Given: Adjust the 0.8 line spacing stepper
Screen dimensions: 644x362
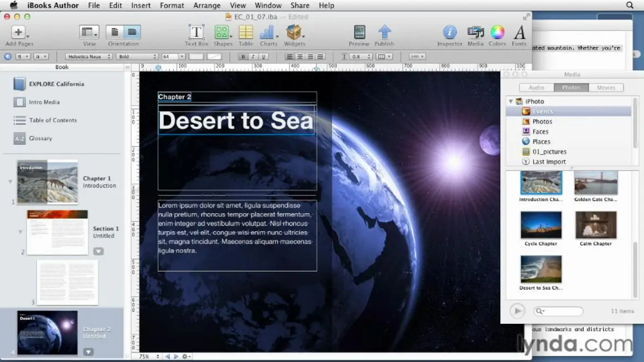Looking at the screenshot, I should (369, 56).
